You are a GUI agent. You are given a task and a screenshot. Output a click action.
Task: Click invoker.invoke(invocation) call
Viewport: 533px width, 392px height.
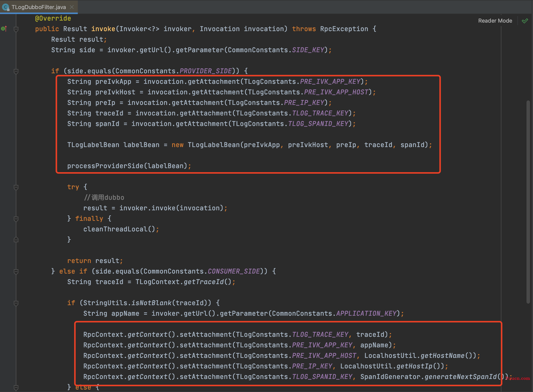[x=171, y=208]
